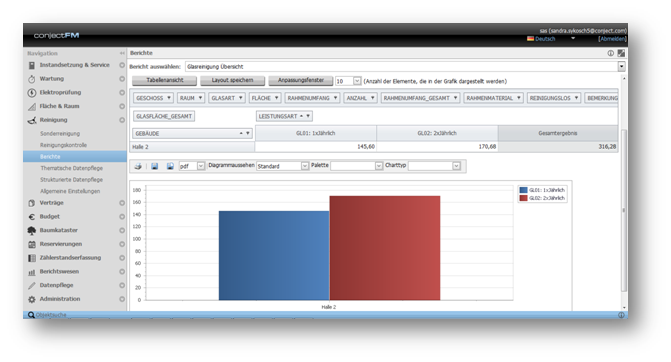Click the Tabellenansicht button
Image resolution: width=671 pixels, height=362 pixels.
coord(165,80)
